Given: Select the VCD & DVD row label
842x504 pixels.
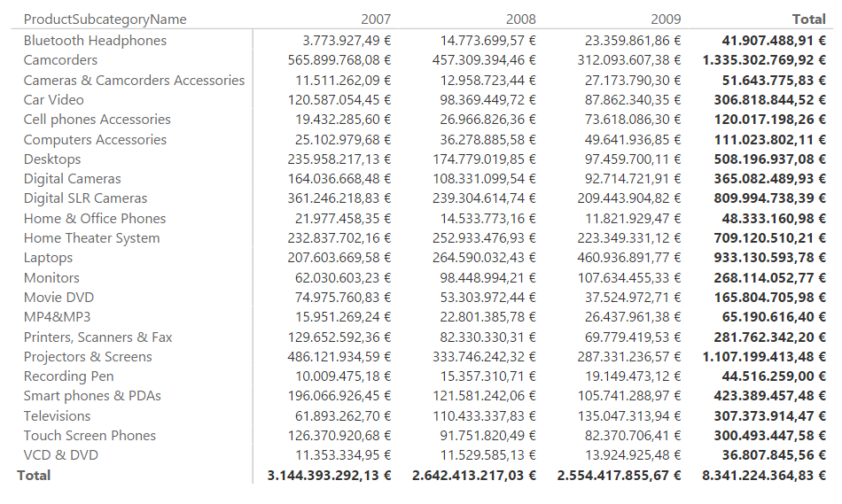Looking at the screenshot, I should (60, 455).
